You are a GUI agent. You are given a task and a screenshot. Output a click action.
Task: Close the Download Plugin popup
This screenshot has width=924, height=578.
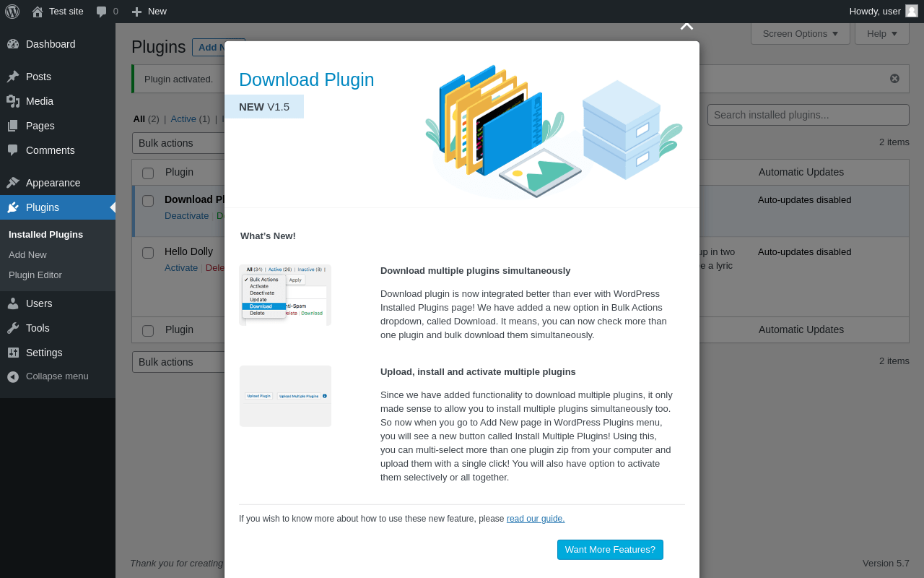tap(687, 26)
